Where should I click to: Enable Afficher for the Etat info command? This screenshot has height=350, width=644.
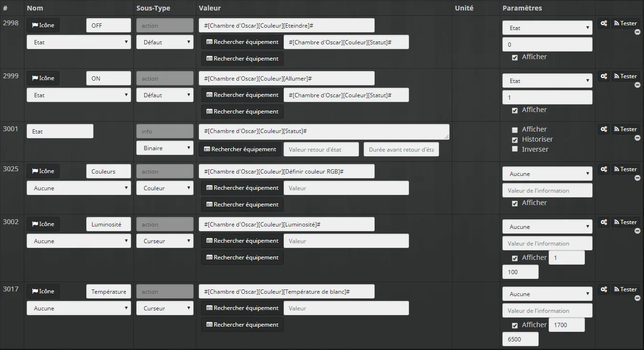[515, 130]
